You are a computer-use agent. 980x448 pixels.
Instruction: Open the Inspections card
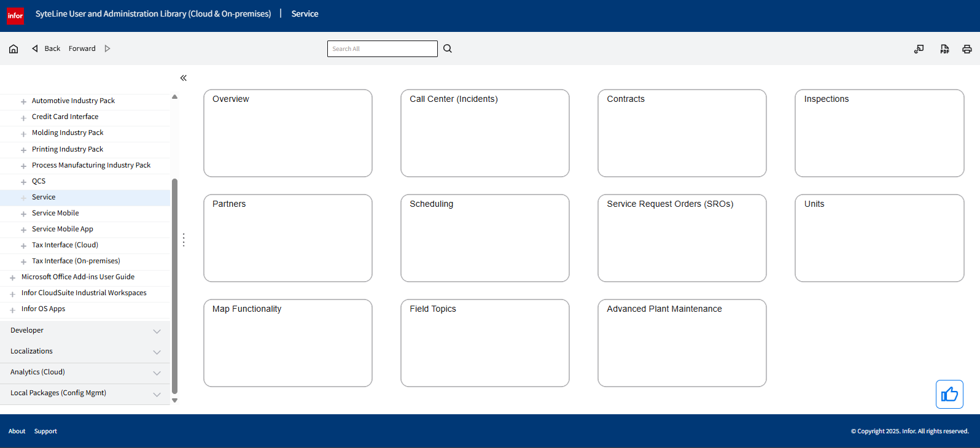879,133
